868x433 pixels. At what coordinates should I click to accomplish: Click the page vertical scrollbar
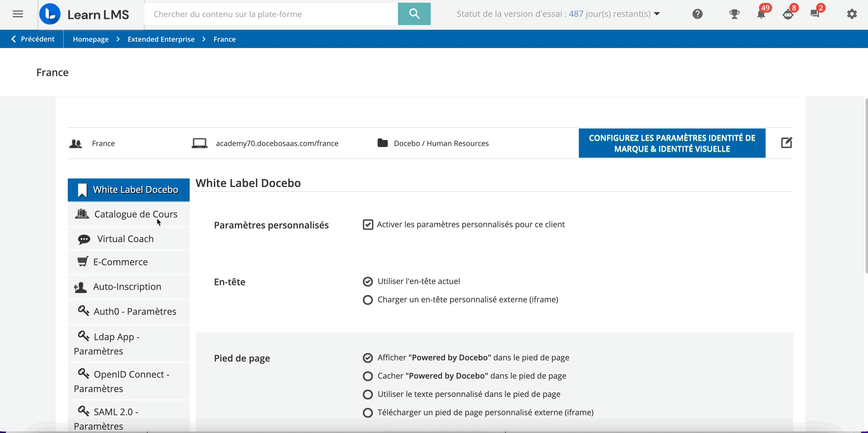866,185
